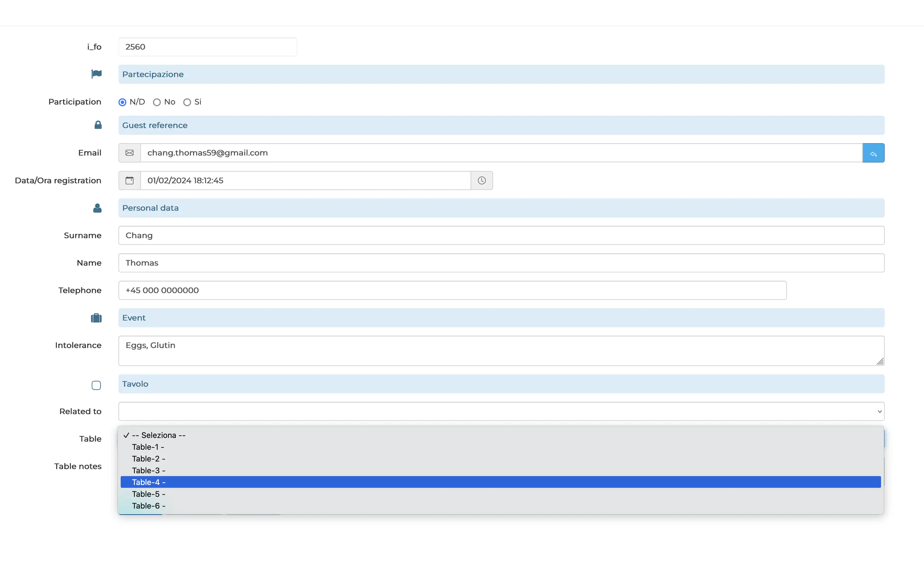Click the Event section header
The width and height of the screenshot is (924, 588).
coord(502,318)
